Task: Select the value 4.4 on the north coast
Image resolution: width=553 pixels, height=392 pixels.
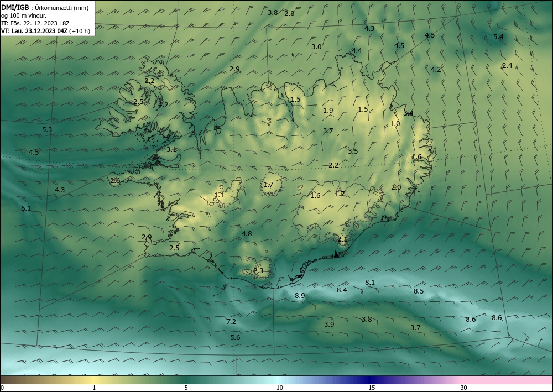Action: pos(357,51)
